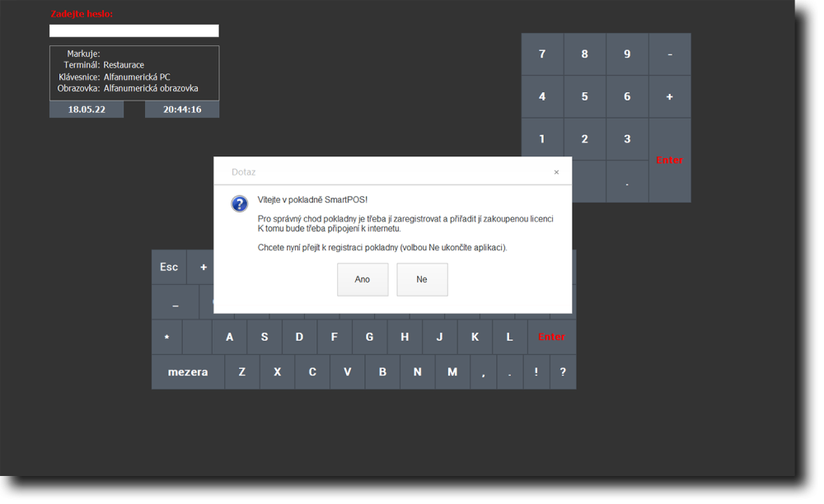The image size is (824, 504).
Task: Tap the letter C key
Action: 312,372
